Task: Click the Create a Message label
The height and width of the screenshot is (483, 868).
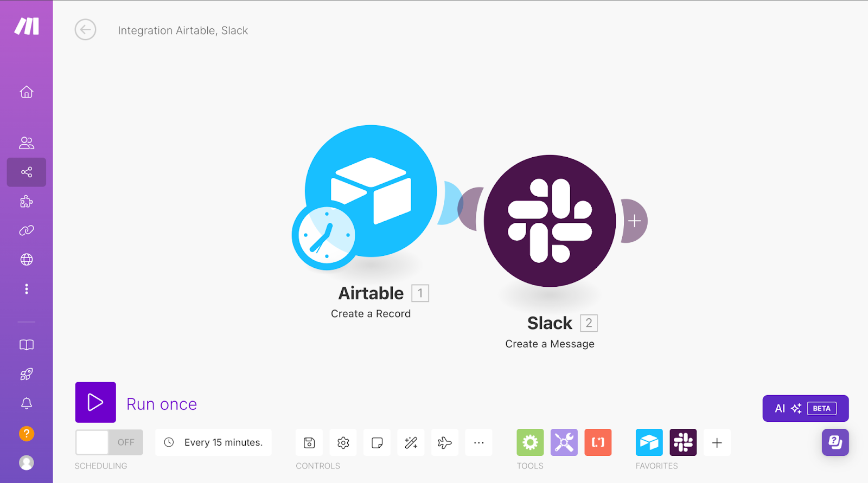Action: [550, 344]
